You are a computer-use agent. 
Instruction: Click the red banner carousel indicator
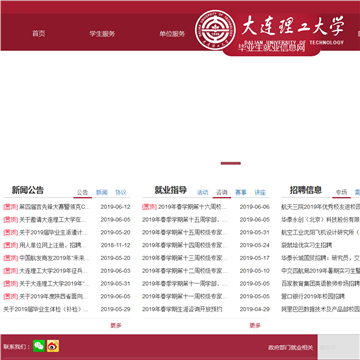[x=231, y=163]
